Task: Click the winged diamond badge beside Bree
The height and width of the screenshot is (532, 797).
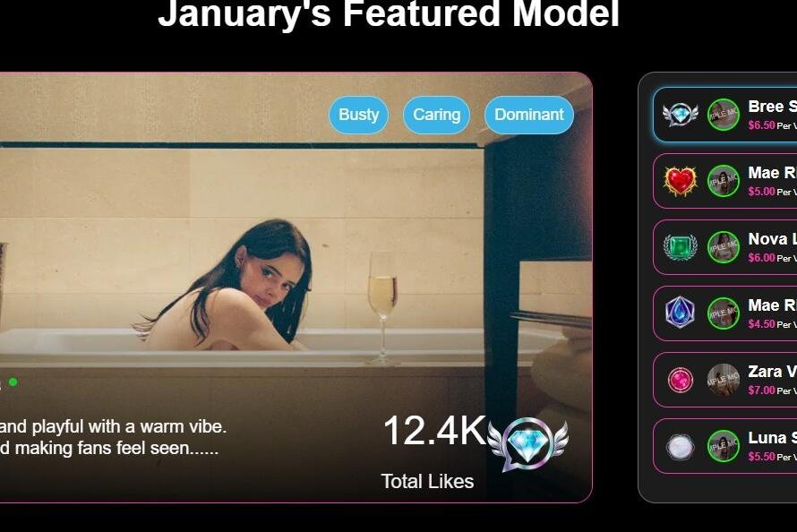Action: pyautogui.click(x=680, y=115)
